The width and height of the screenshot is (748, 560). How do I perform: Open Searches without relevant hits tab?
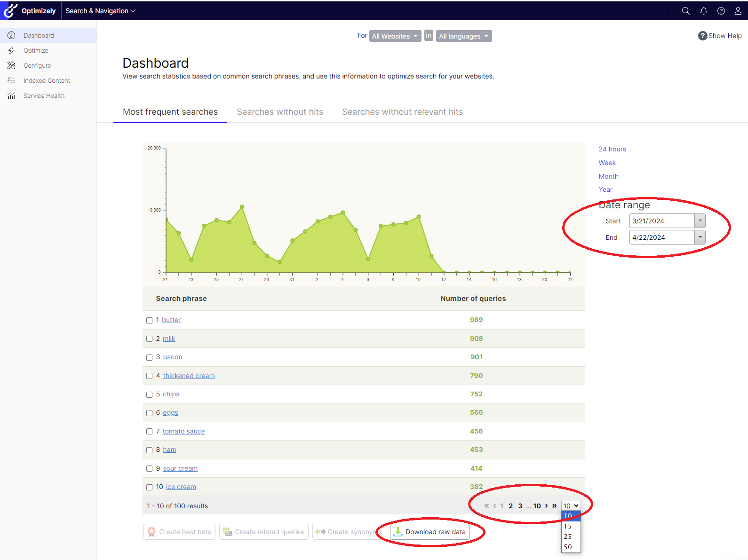[x=402, y=112]
